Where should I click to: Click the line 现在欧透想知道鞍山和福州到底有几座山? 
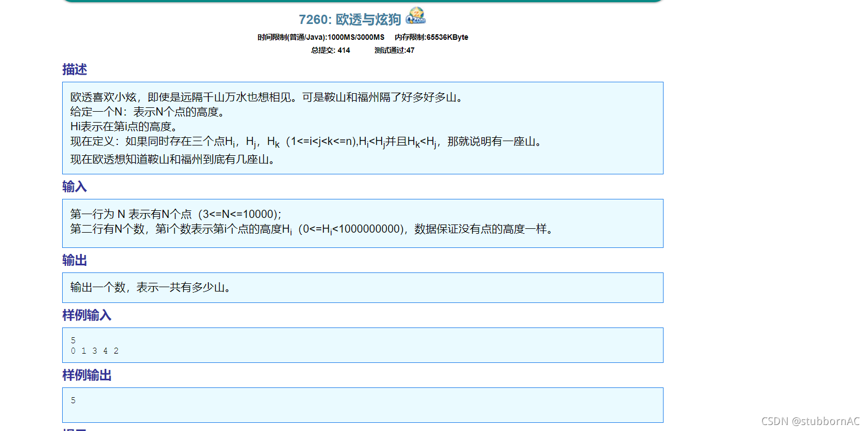click(174, 159)
